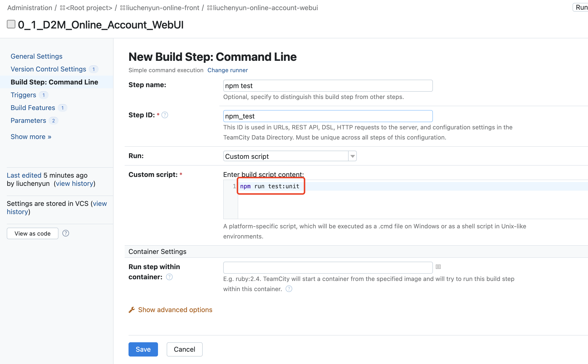The image size is (588, 364).
Task: Open the container image list icon
Action: (x=438, y=267)
